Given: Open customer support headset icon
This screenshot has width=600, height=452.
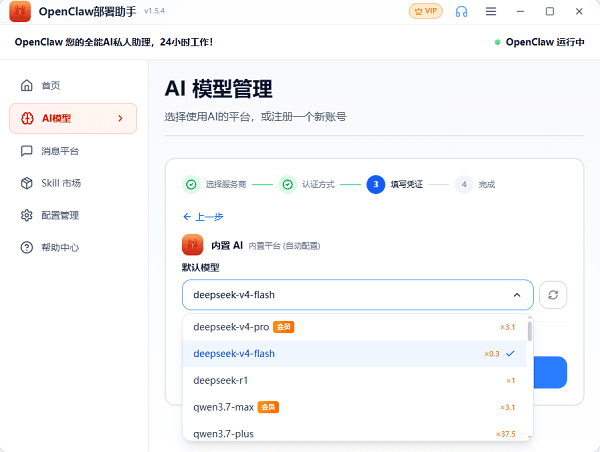Looking at the screenshot, I should coord(461,11).
